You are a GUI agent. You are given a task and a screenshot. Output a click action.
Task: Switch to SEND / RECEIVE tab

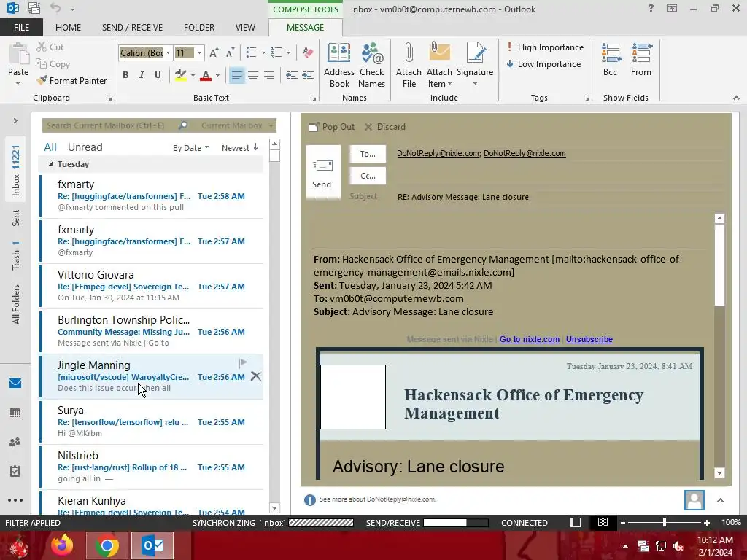click(132, 27)
